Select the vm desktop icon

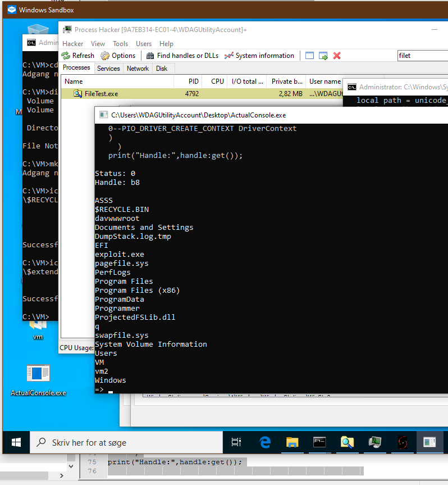(38, 331)
